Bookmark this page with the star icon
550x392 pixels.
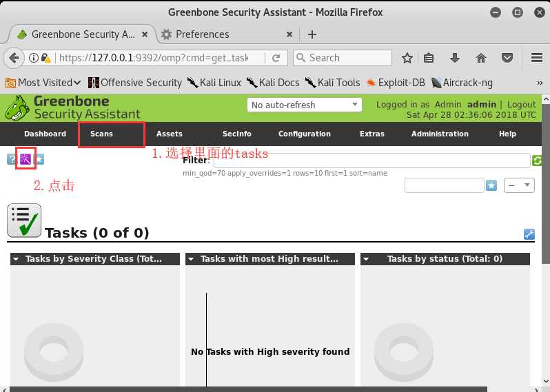point(407,58)
